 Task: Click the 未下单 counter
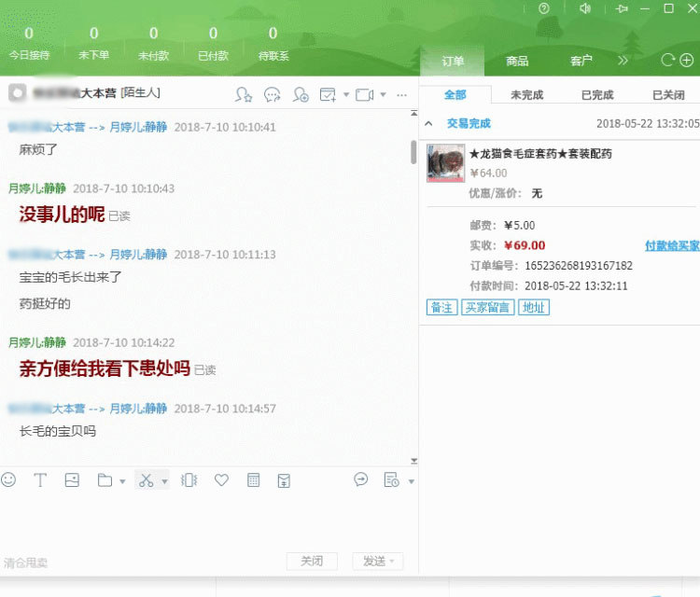pos(93,44)
